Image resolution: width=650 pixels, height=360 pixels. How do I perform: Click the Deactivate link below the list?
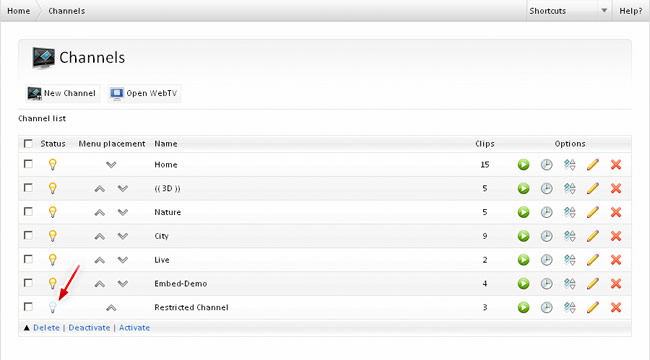89,328
